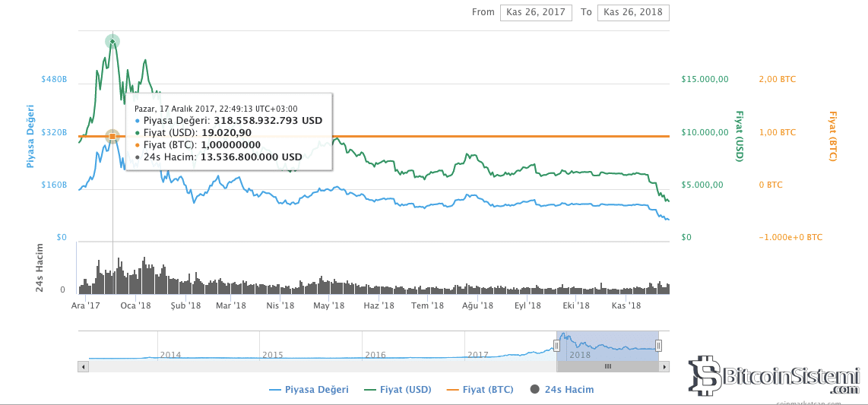Viewport: 868px width, 405px height.
Task: Click the BitcoinSistemi logo
Action: pyautogui.click(x=777, y=375)
